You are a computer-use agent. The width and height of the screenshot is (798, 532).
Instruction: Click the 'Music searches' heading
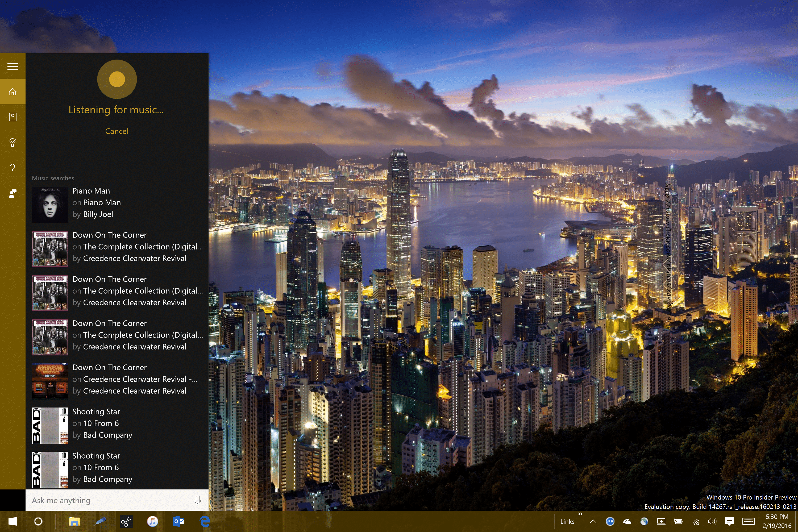click(53, 178)
